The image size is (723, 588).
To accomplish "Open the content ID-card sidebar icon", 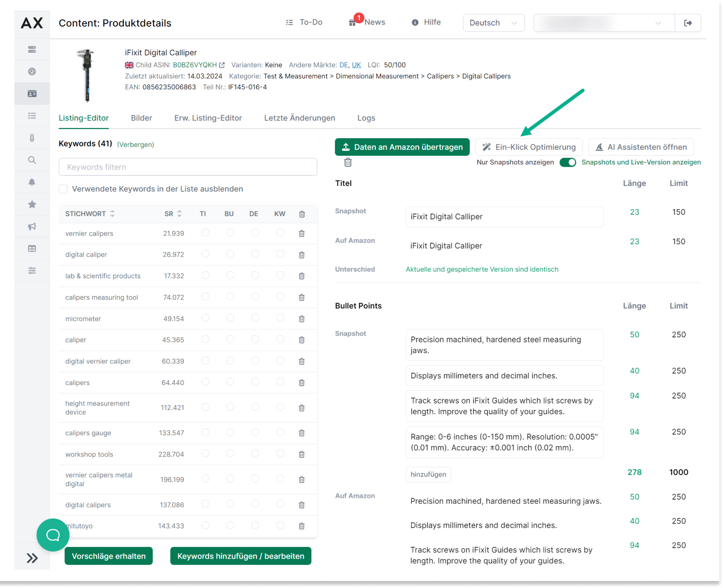I will click(x=32, y=94).
